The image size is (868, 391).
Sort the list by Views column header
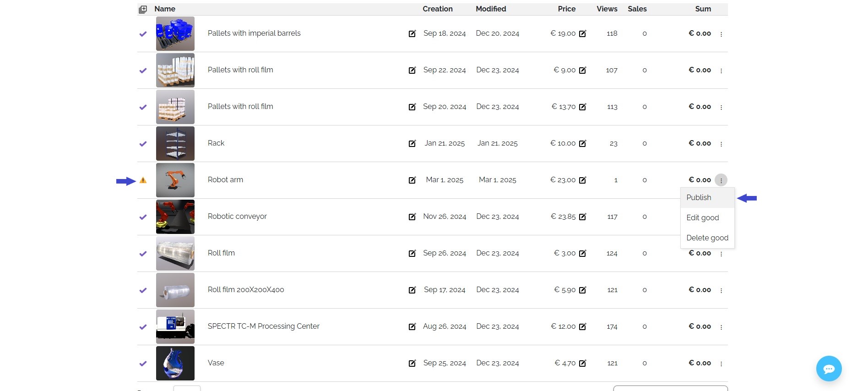607,9
